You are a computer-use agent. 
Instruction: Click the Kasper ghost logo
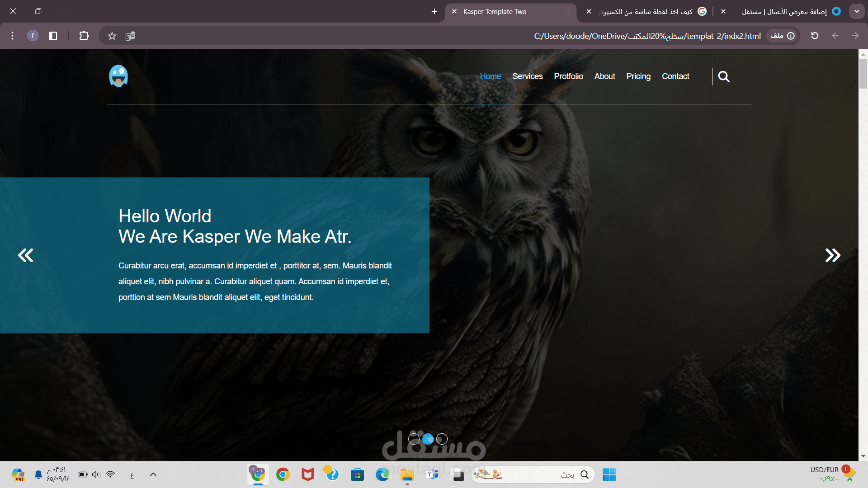pos(118,76)
